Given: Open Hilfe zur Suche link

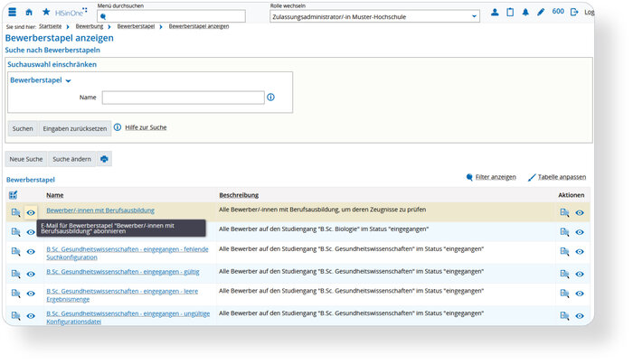Looking at the screenshot, I should click(x=146, y=127).
